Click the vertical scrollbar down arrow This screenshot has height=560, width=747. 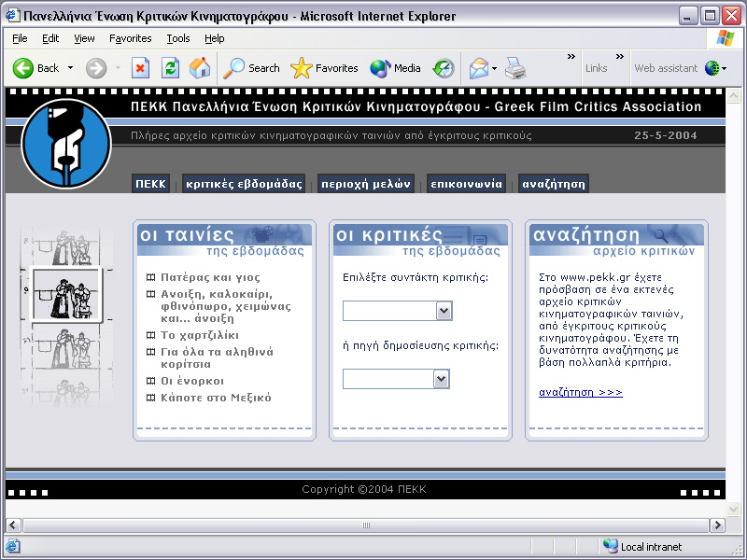click(x=733, y=509)
